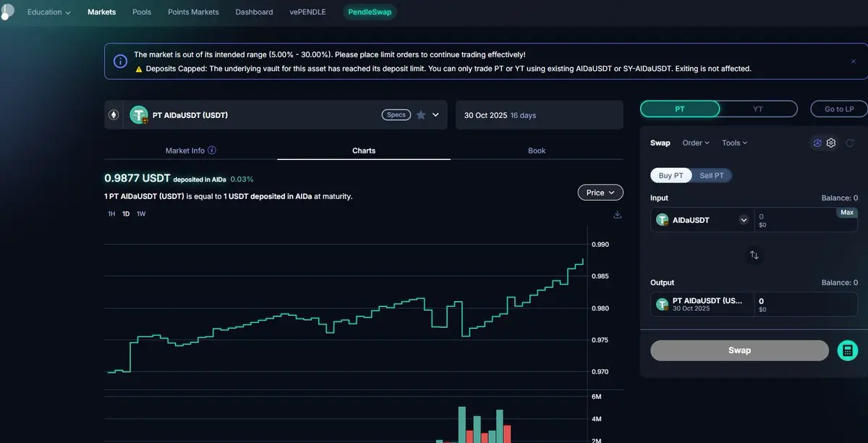Open the AIDaUSDT input token selector

click(702, 220)
